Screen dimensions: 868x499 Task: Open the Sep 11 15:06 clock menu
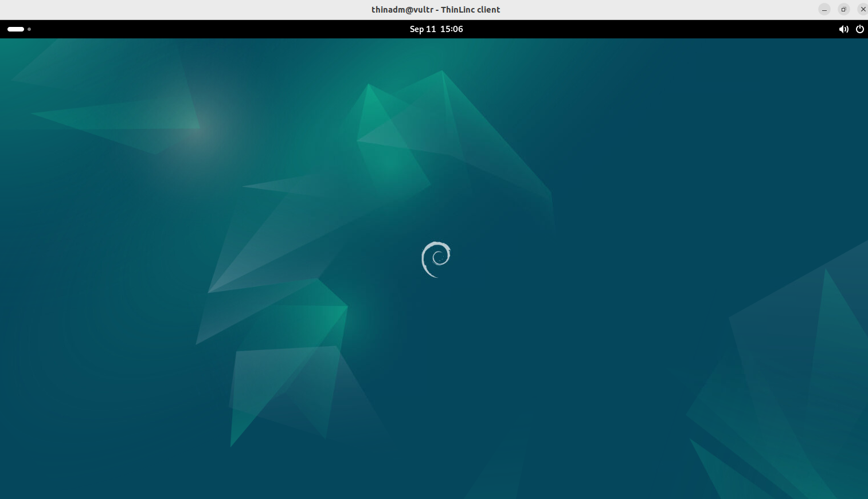[x=436, y=29]
